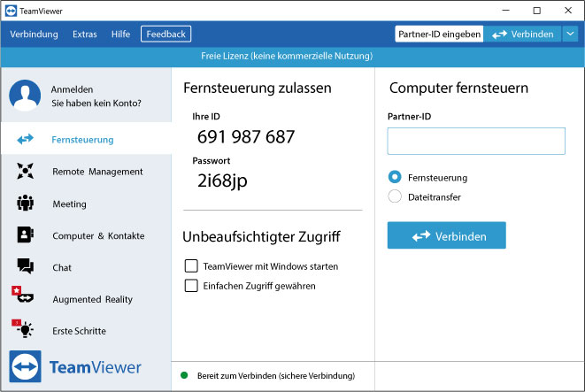
Task: Select the Dateitransfer radio button
Action: coord(395,196)
